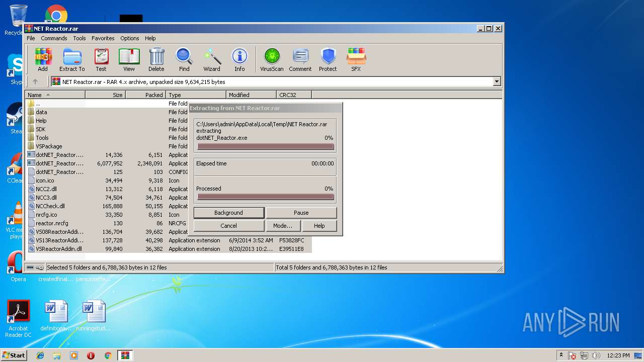Screen dimensions: 644x362
Task: Sort by Modified column header
Action: coord(251,95)
